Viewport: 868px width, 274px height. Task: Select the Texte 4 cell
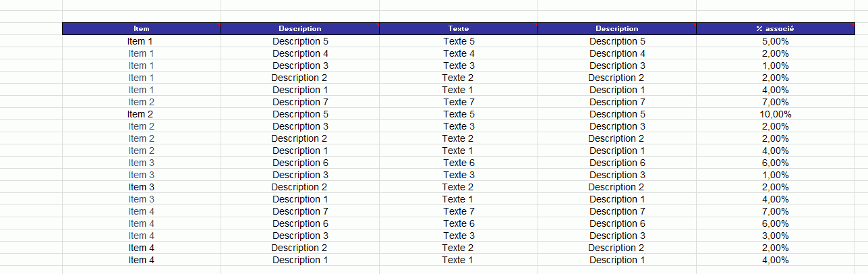tap(459, 53)
